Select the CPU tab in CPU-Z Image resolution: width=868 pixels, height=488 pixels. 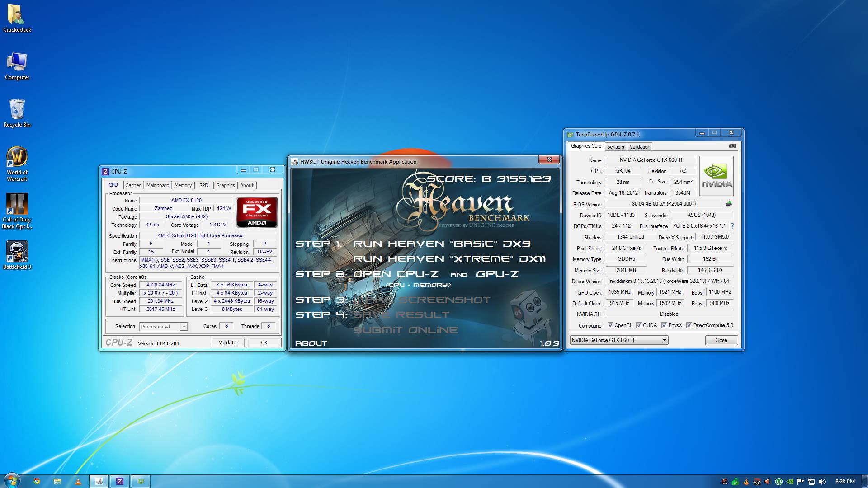[x=113, y=185]
